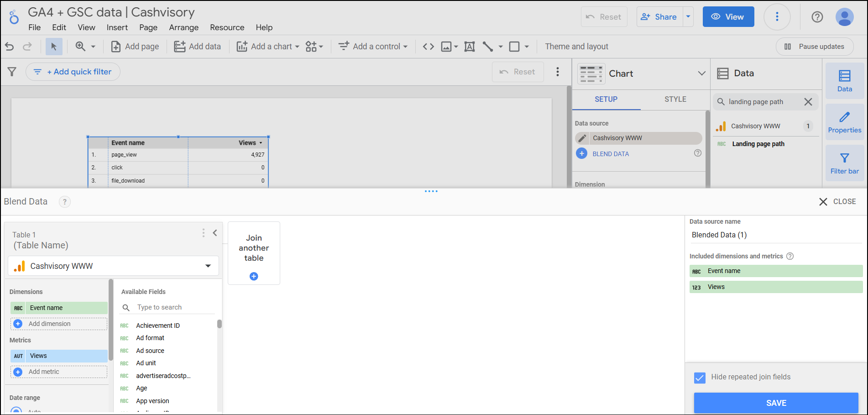Click the Landing page path field
The image size is (868, 415).
click(x=758, y=144)
